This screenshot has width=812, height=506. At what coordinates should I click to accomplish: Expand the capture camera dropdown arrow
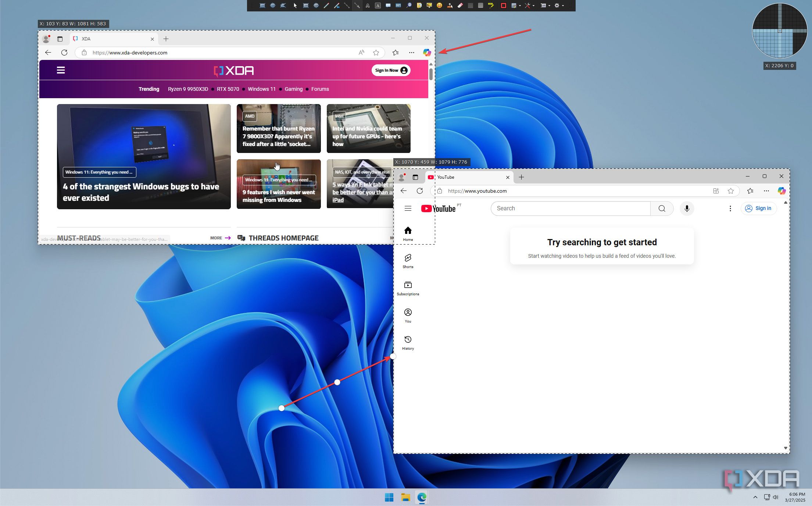point(549,6)
